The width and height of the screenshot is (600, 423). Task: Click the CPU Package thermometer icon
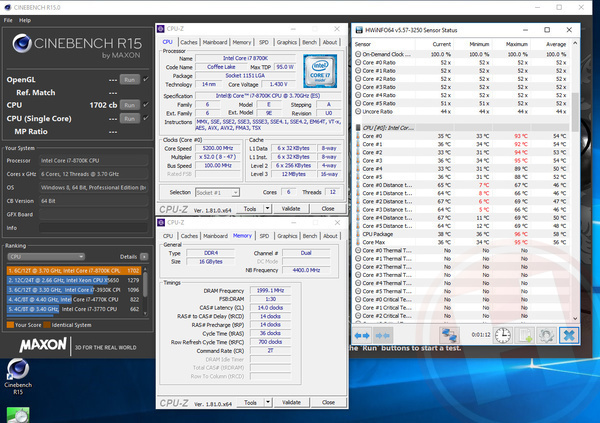(358, 234)
